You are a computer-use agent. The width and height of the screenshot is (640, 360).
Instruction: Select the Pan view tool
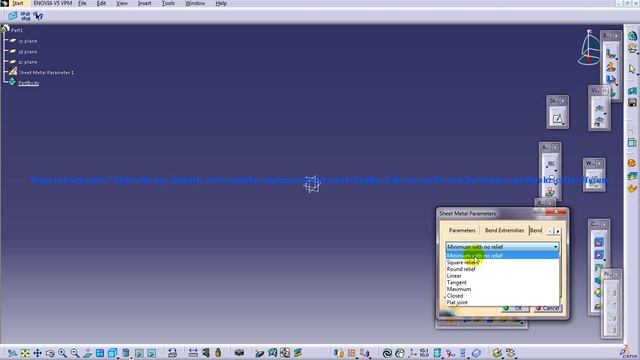tap(38, 353)
